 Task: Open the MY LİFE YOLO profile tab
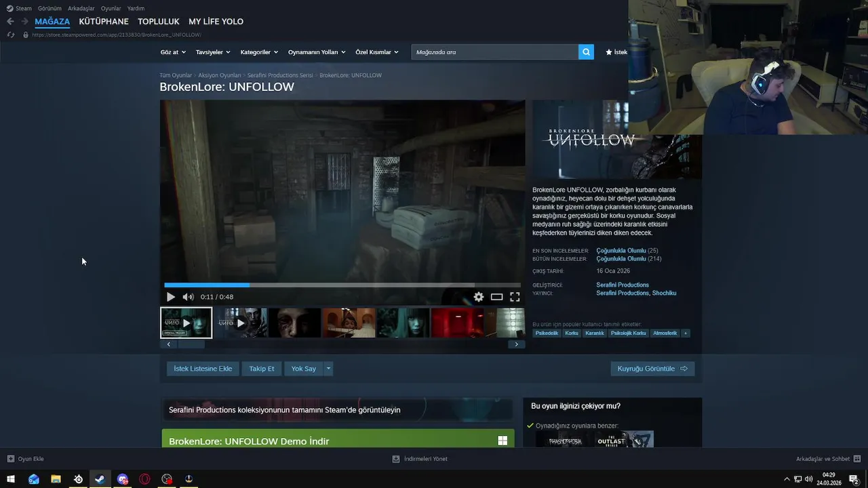(216, 22)
